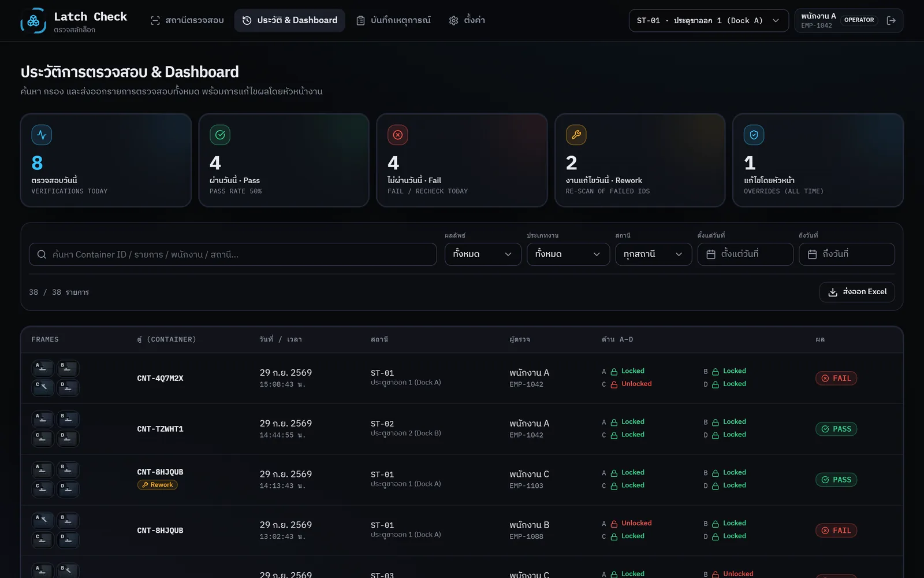Click the calendar icon in ถึงวันที่ field
The width and height of the screenshot is (924, 578).
813,254
